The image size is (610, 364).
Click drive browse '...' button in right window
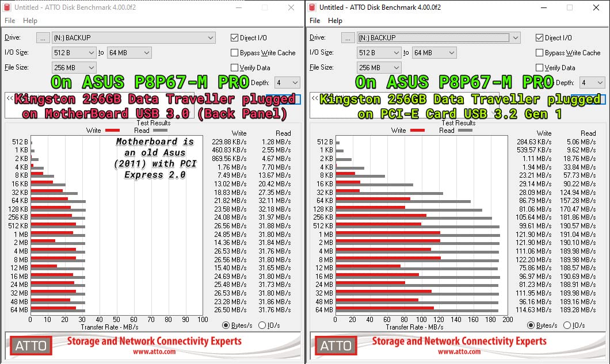click(348, 38)
